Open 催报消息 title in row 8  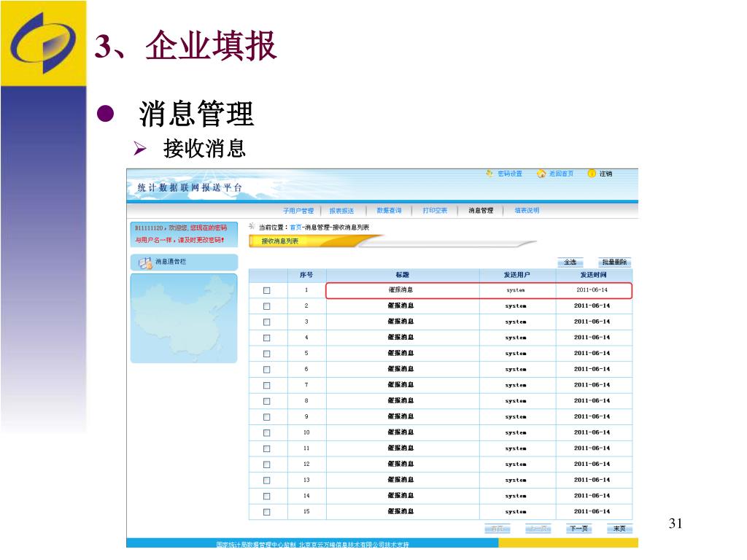400,400
